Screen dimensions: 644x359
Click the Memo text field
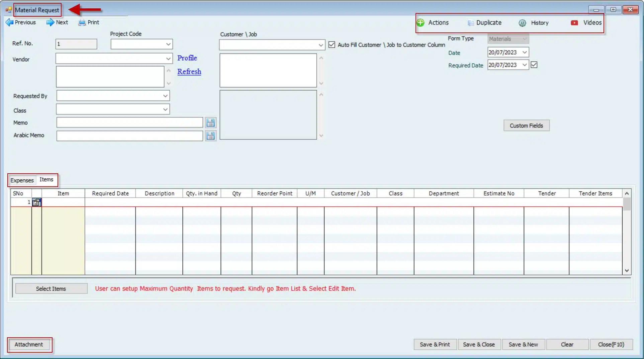click(129, 122)
